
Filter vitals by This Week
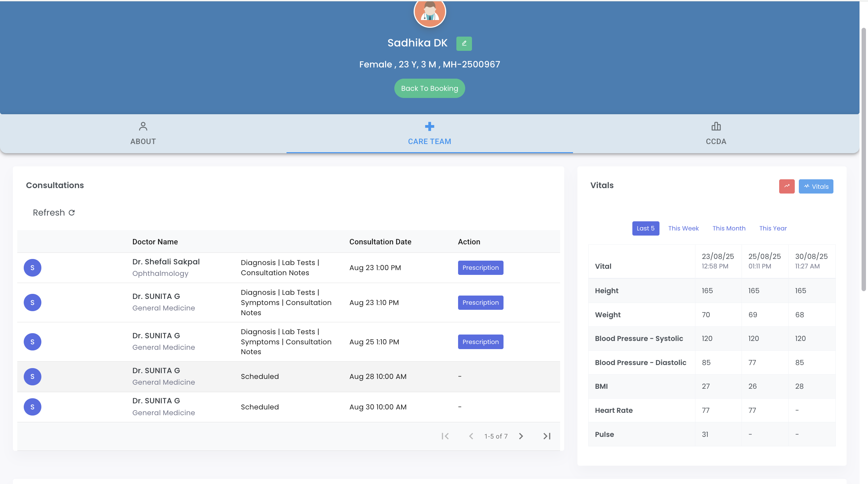(683, 228)
